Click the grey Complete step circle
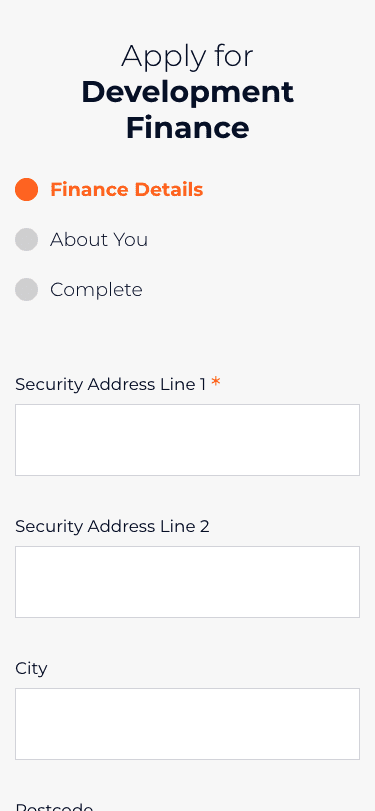The image size is (375, 811). point(26,289)
